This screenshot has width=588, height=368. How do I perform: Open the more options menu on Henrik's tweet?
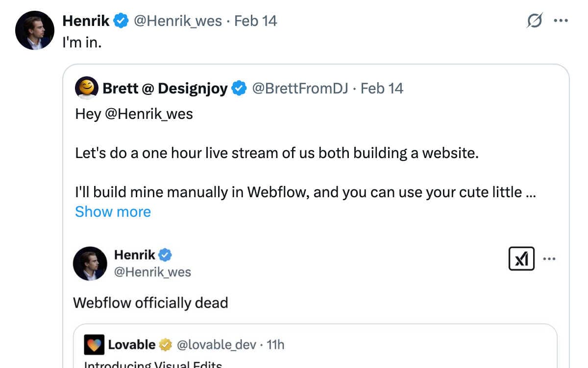click(561, 21)
